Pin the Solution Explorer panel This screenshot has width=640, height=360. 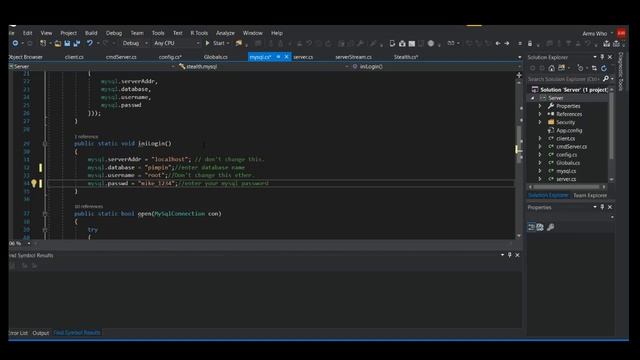pyautogui.click(x=602, y=57)
